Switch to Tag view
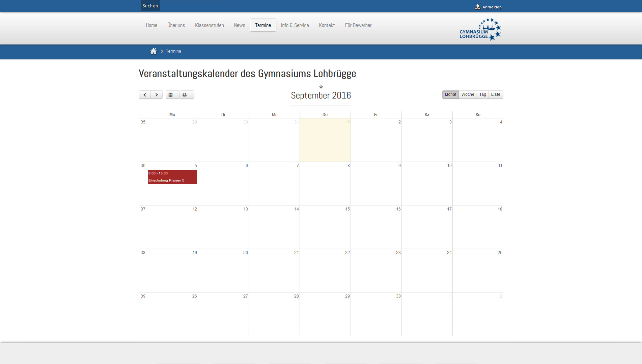This screenshot has width=642, height=364. 483,94
